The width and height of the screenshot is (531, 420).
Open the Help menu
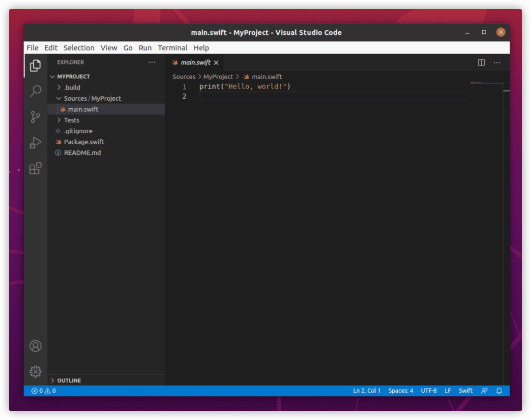[201, 48]
